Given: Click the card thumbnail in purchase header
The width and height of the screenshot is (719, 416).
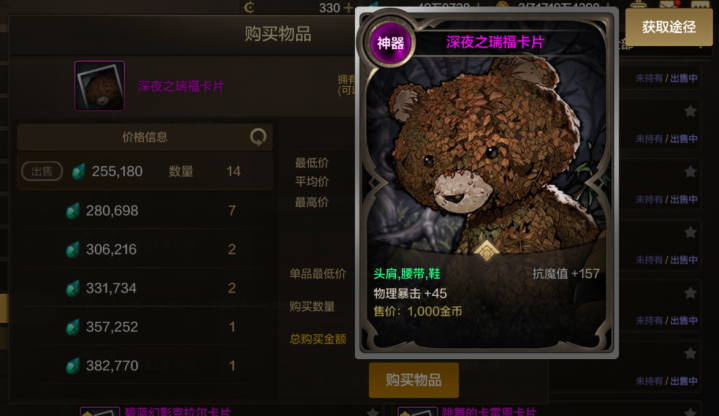Looking at the screenshot, I should click(100, 86).
